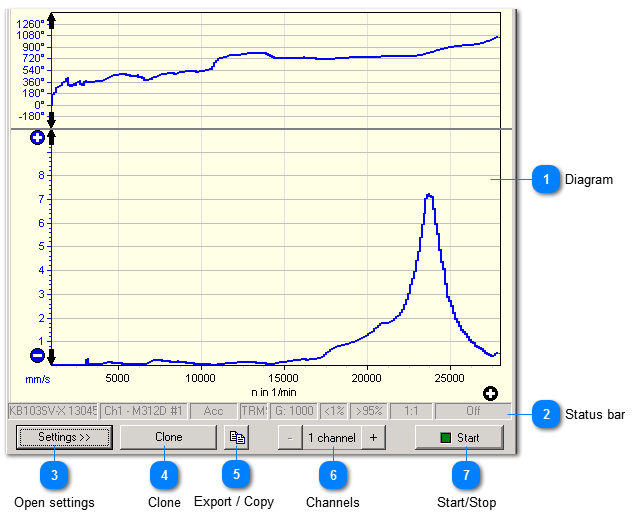Click the 'G: 1000' status bar field
This screenshot has width=641, height=526.
(294, 410)
